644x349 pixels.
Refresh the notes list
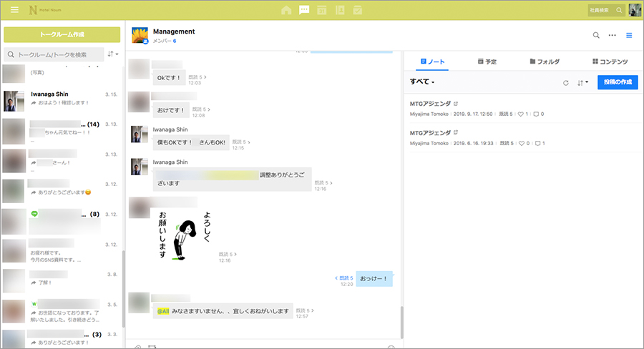pyautogui.click(x=566, y=82)
